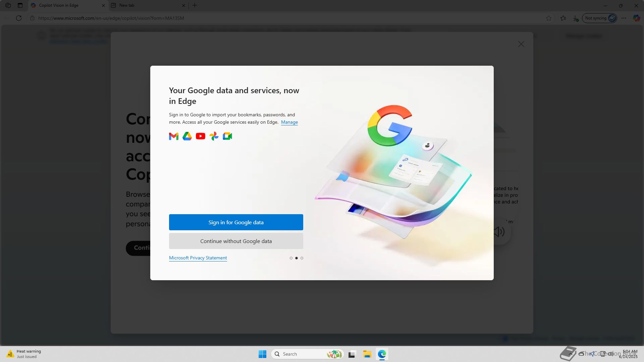Open the Microsoft Privacy Statement link

pyautogui.click(x=198, y=258)
